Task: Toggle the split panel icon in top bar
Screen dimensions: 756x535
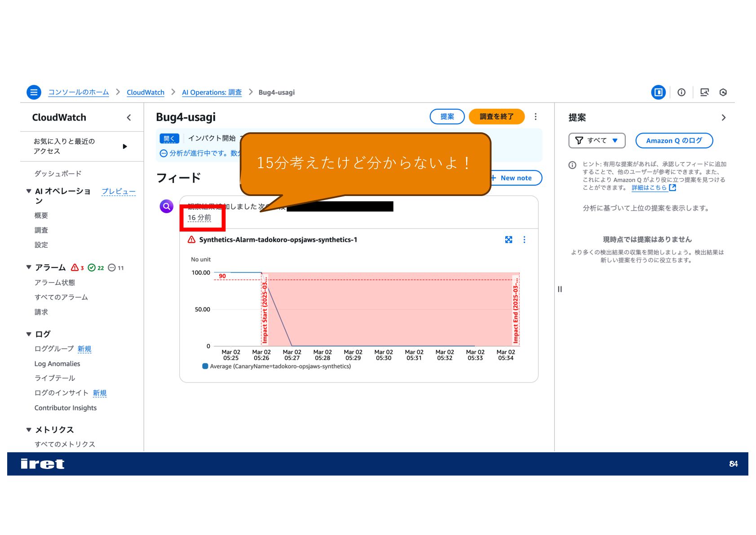Action: (659, 92)
